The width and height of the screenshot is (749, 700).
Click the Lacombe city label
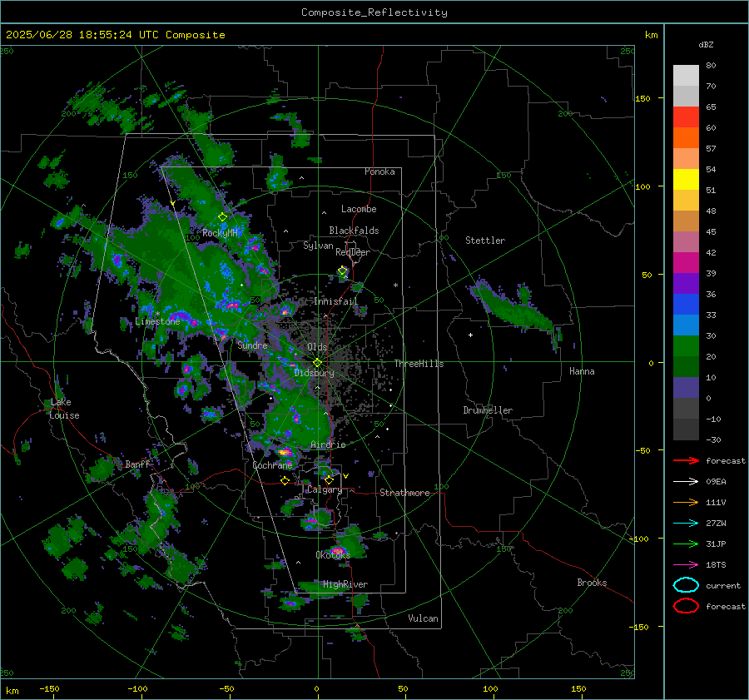(x=359, y=209)
